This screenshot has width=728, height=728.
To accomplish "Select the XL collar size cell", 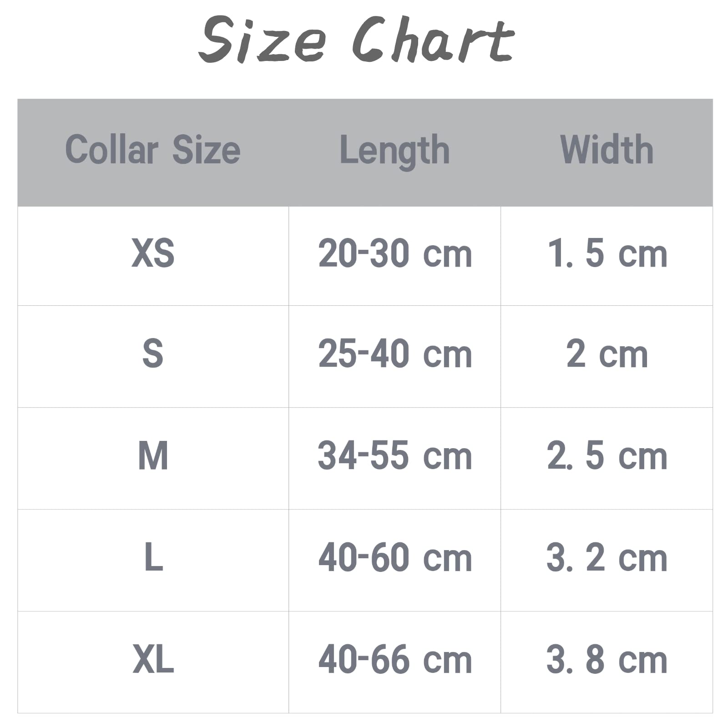I will 153,660.
